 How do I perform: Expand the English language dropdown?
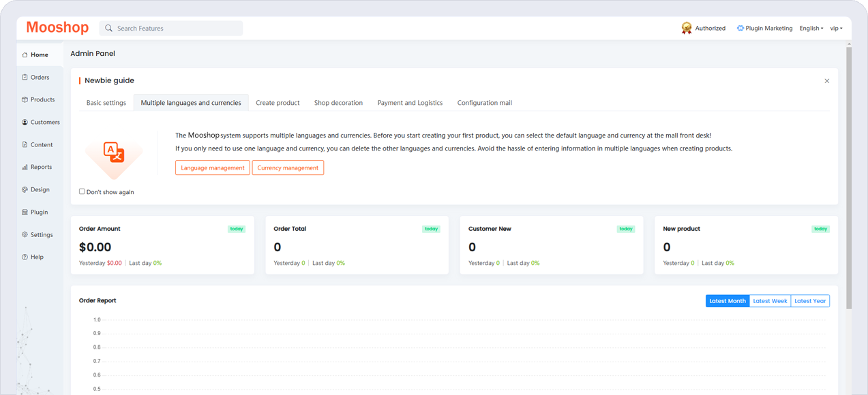click(x=811, y=29)
